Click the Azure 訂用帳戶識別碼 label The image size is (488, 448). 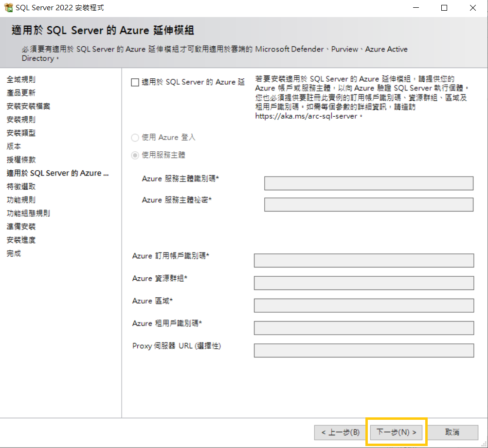[x=171, y=256]
